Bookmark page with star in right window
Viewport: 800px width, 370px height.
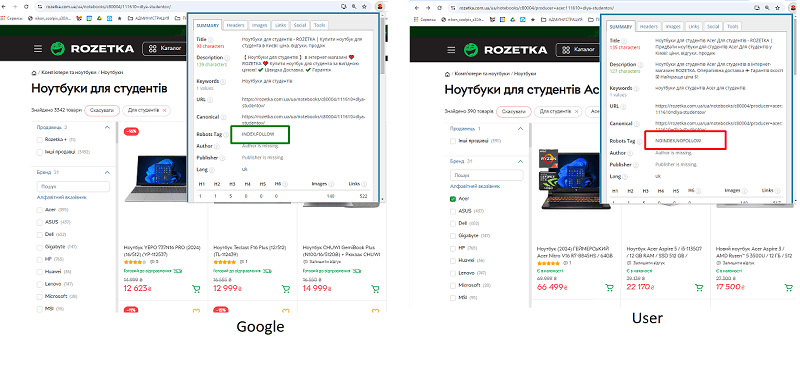coord(777,8)
